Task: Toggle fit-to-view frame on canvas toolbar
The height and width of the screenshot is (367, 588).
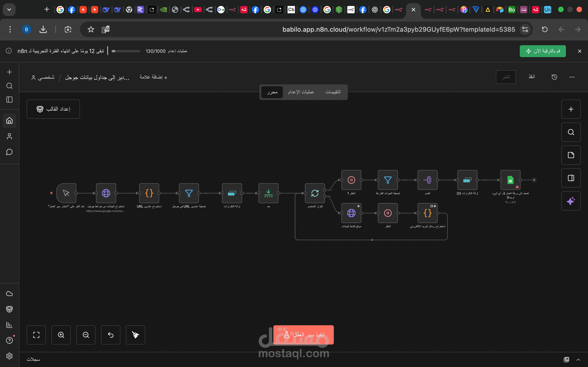Action: pyautogui.click(x=36, y=335)
